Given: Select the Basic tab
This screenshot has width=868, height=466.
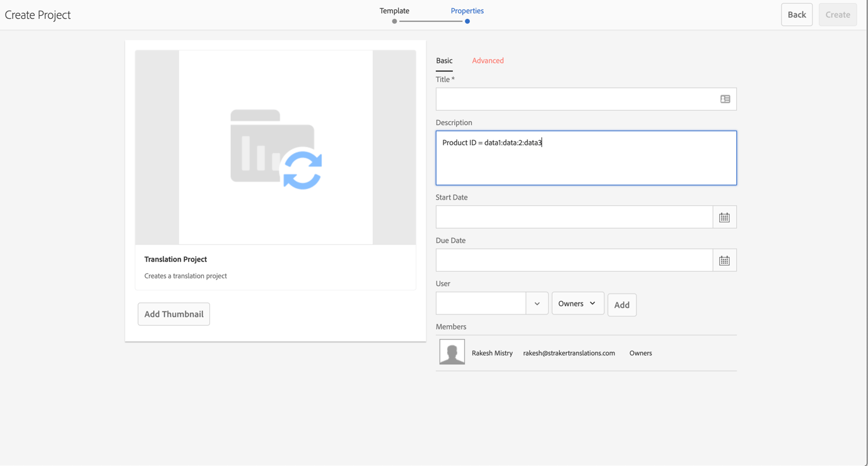Looking at the screenshot, I should point(444,60).
